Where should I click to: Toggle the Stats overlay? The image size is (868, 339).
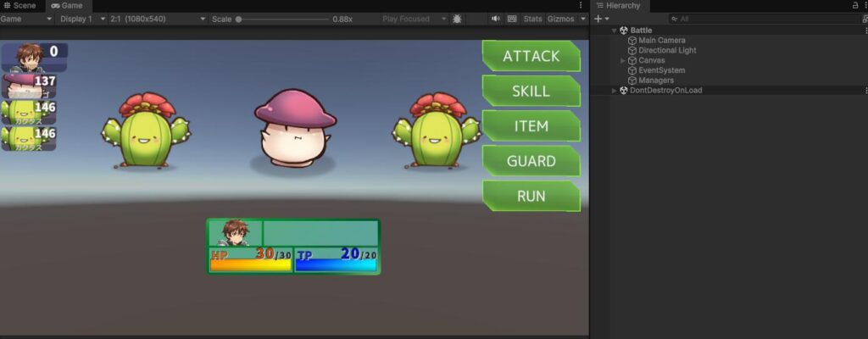coord(532,19)
